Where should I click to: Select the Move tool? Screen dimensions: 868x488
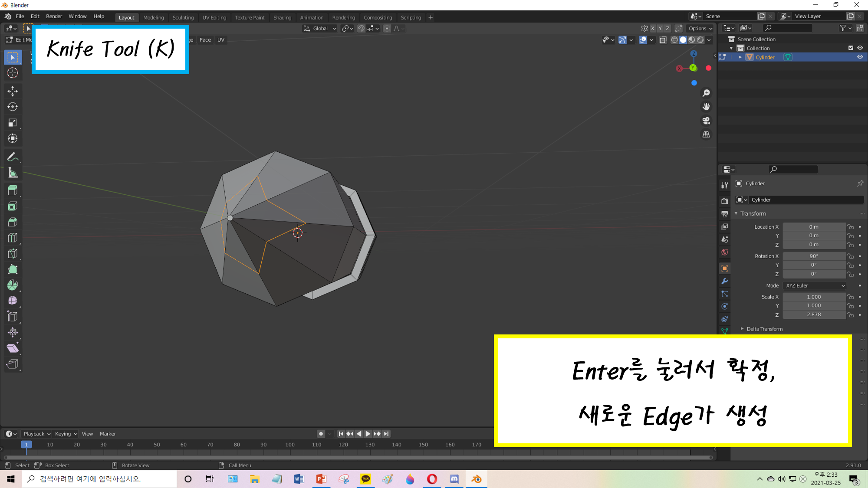(x=13, y=91)
